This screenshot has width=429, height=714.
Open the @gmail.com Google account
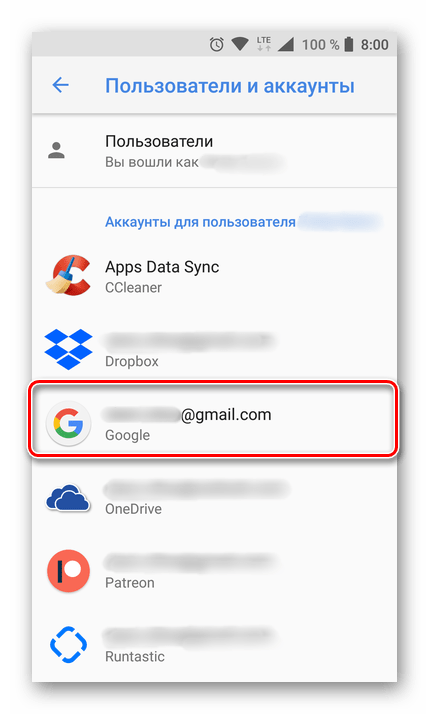213,423
